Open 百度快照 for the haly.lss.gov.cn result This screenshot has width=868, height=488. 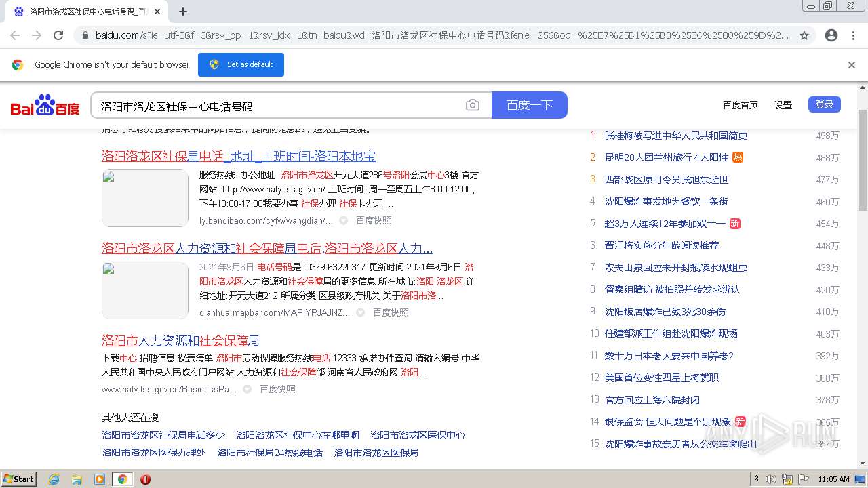click(277, 389)
